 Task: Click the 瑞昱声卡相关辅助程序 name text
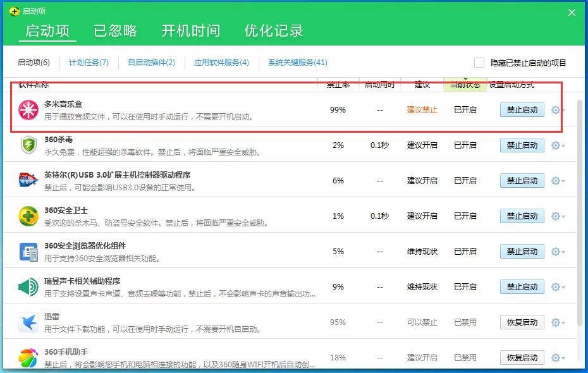[82, 281]
